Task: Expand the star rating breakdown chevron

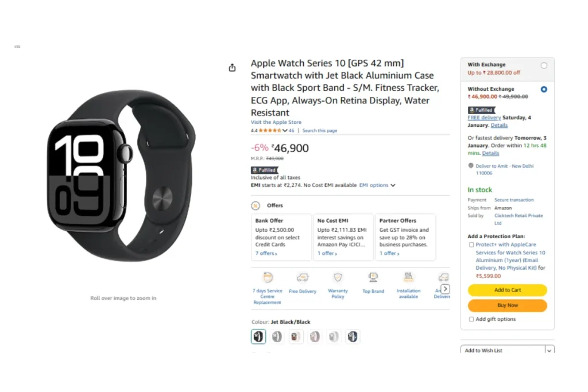Action: pyautogui.click(x=285, y=130)
